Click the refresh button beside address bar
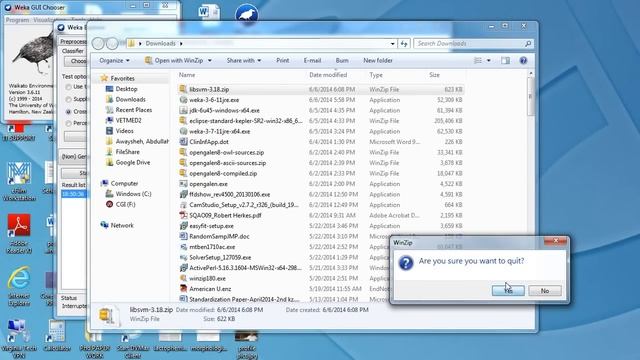Screen dimensions: 640x360 [x=404, y=43]
